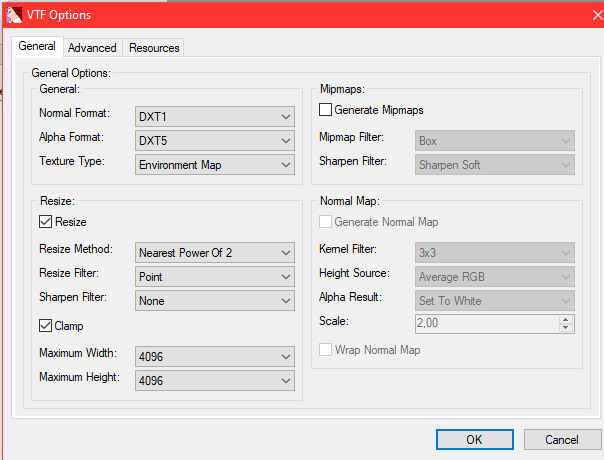Open the Maximum Height dropdown
The width and height of the screenshot is (604, 460).
214,380
